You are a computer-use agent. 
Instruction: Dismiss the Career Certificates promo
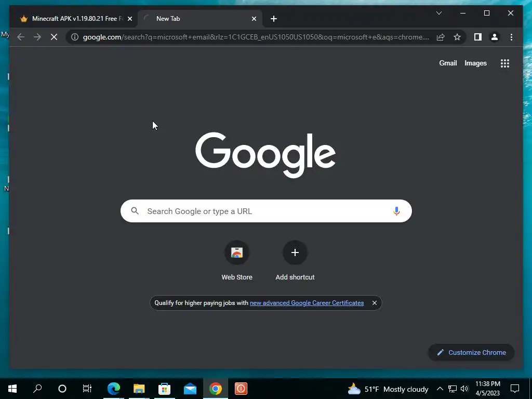point(374,303)
